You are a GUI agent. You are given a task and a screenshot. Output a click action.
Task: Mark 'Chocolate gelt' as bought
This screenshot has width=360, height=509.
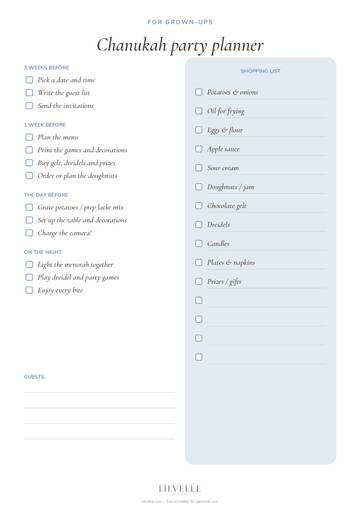tap(199, 206)
